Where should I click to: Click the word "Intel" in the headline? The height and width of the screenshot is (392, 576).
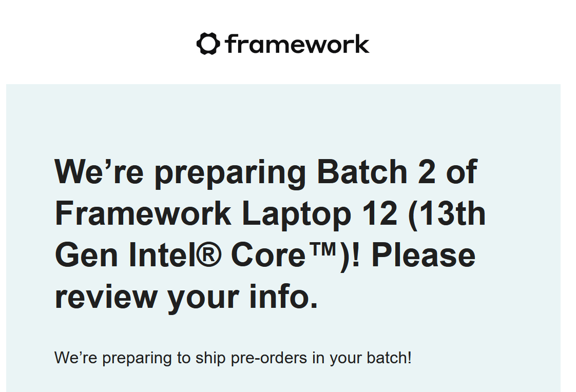point(162,254)
